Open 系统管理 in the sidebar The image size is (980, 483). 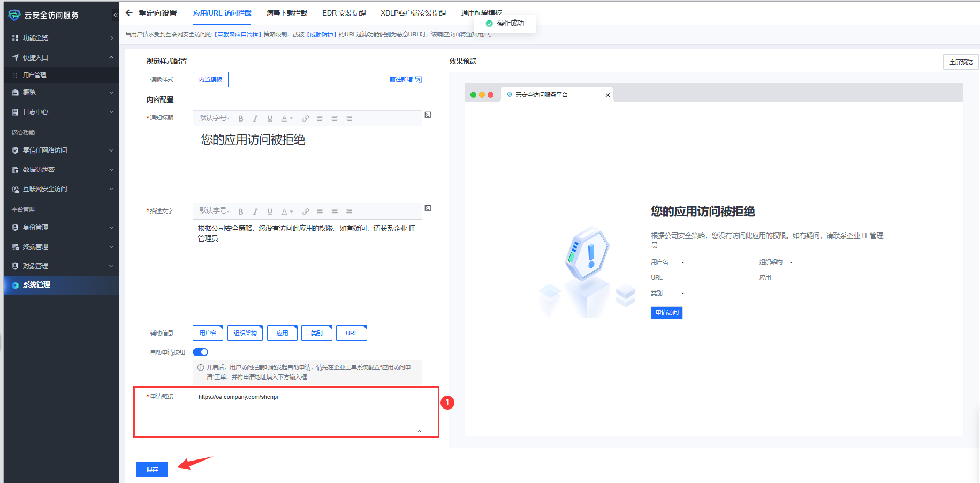[62, 285]
